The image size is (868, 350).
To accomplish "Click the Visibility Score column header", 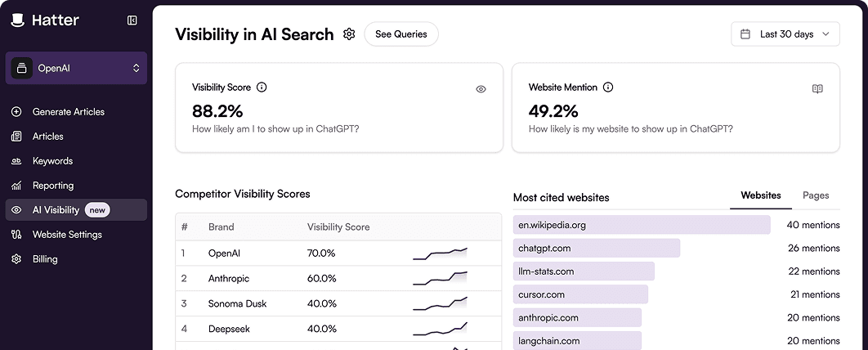I will tap(338, 227).
